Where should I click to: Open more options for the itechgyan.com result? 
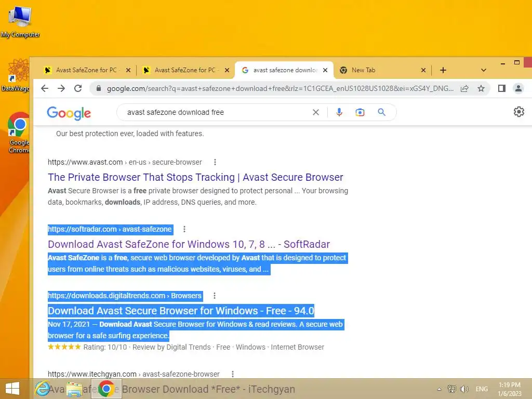(x=232, y=374)
